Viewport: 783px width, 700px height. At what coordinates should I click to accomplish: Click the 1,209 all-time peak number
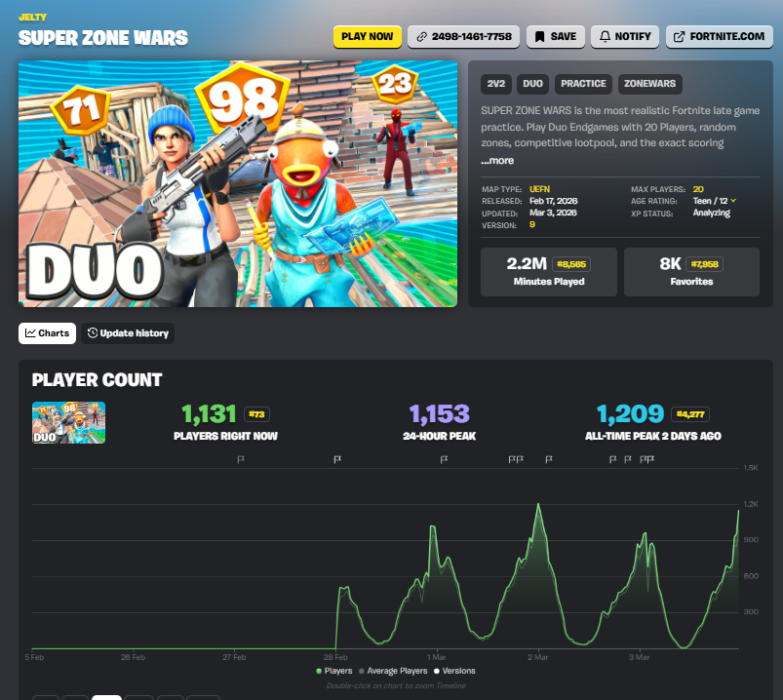[630, 414]
